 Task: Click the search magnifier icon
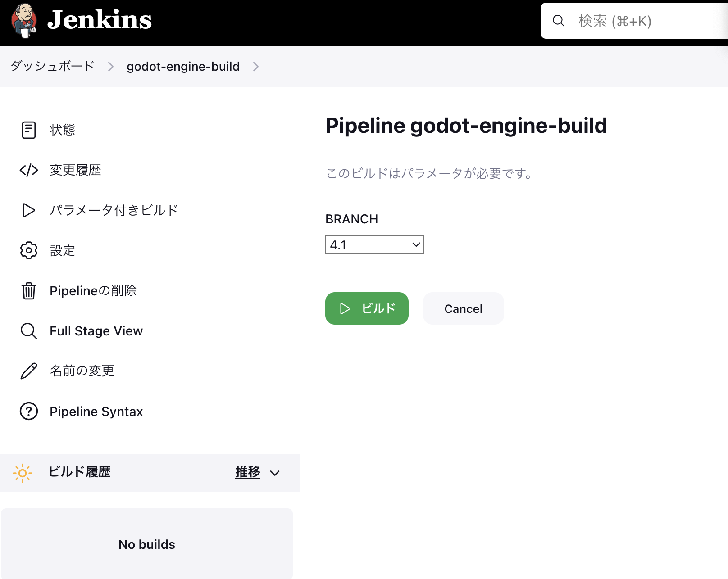[559, 21]
